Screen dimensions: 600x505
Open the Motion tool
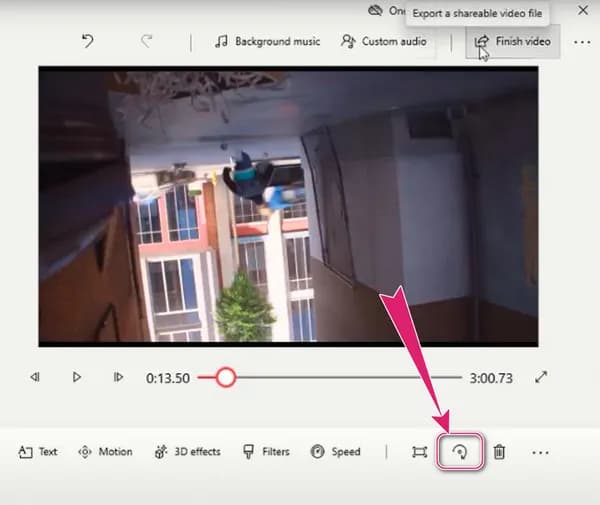105,452
